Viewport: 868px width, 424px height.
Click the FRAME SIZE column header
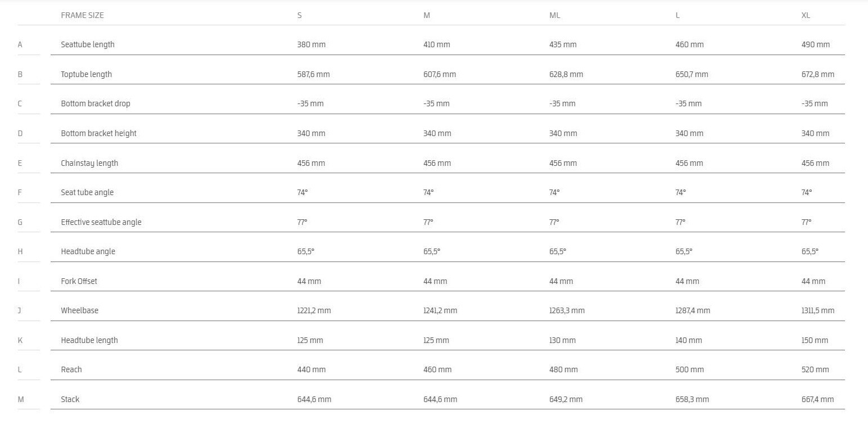82,15
